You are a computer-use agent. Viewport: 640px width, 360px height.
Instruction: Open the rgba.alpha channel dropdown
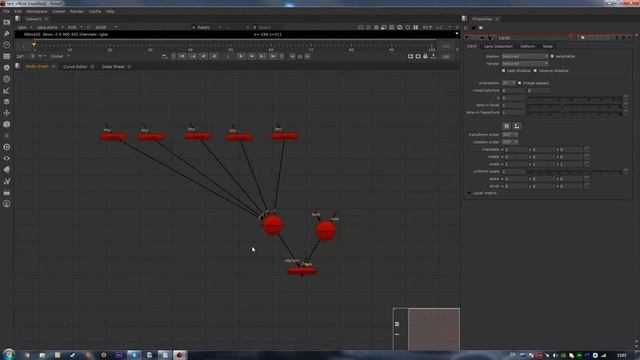pos(50,27)
